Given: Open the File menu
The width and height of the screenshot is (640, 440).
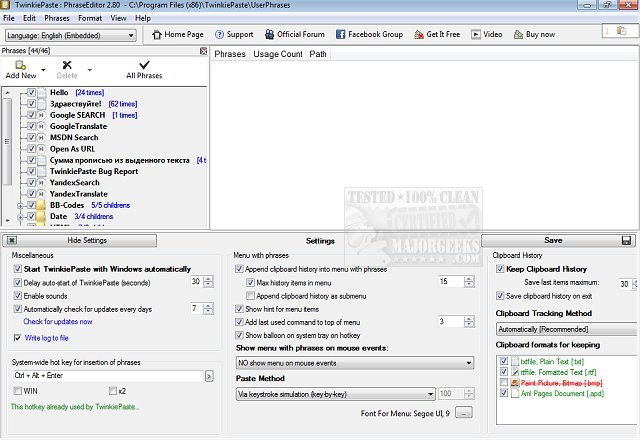Looking at the screenshot, I should [x=9, y=18].
